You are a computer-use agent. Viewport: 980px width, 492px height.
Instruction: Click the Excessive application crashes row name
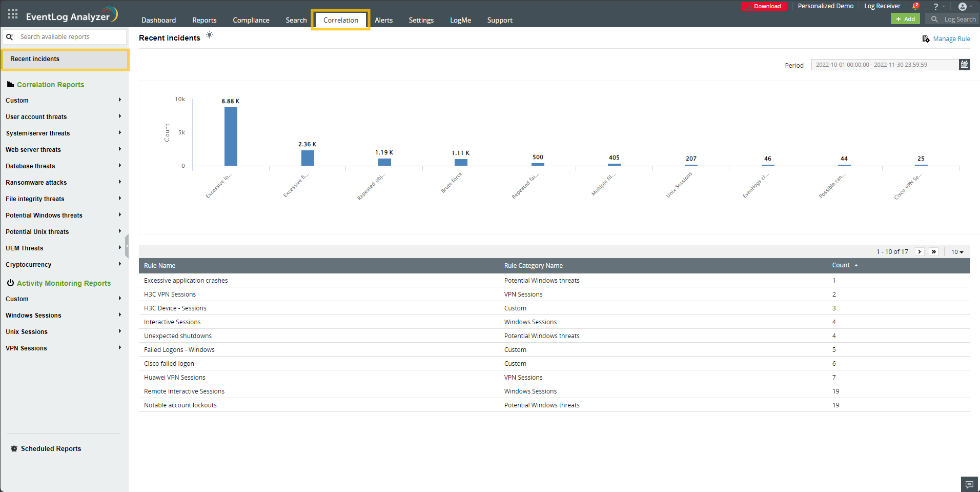pos(186,281)
